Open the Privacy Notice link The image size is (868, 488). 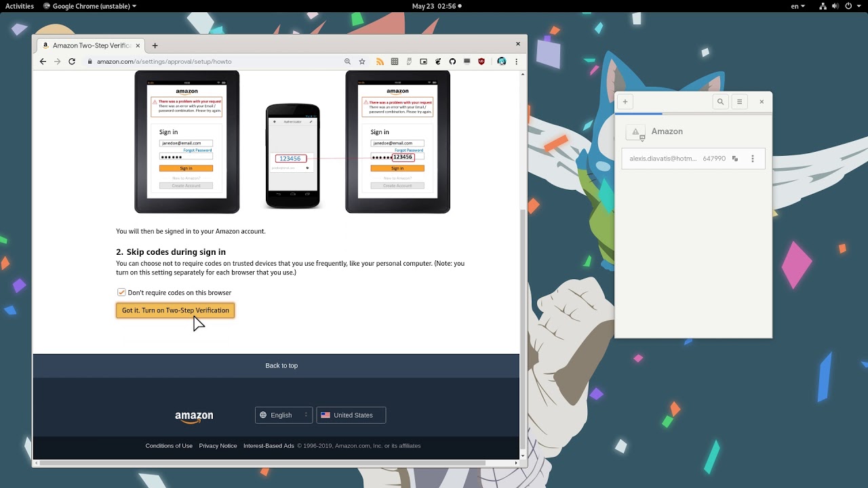218,446
